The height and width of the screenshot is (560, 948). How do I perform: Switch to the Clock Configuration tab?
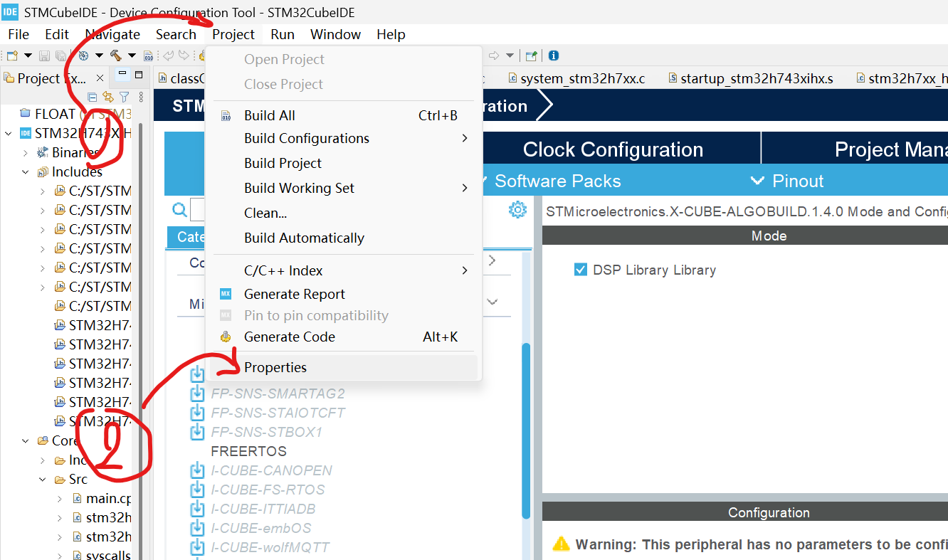[x=613, y=149]
